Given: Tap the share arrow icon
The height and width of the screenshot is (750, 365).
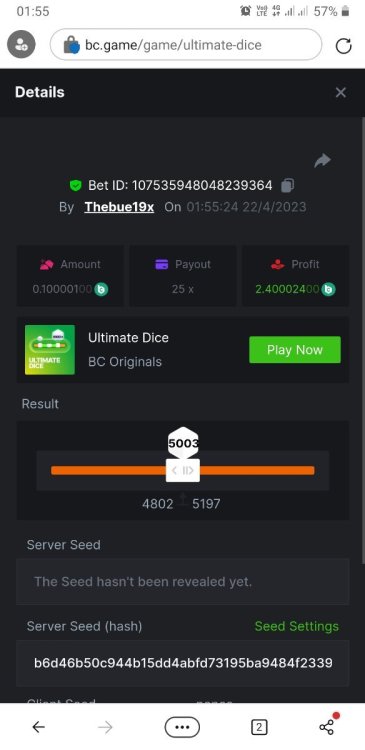Looking at the screenshot, I should click(322, 161).
